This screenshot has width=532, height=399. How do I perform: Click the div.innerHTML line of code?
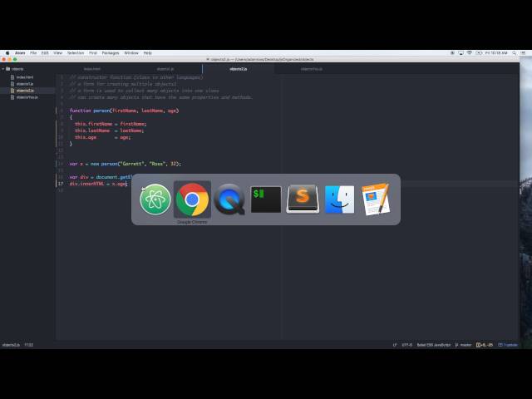[x=98, y=184]
